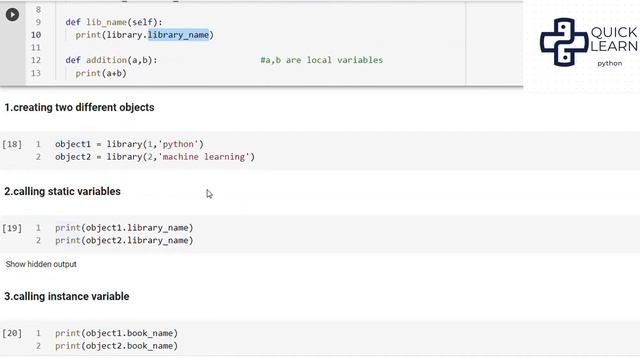Click the 'print(a+b)' code line
Image resolution: width=640 pixels, height=360 pixels.
click(101, 73)
